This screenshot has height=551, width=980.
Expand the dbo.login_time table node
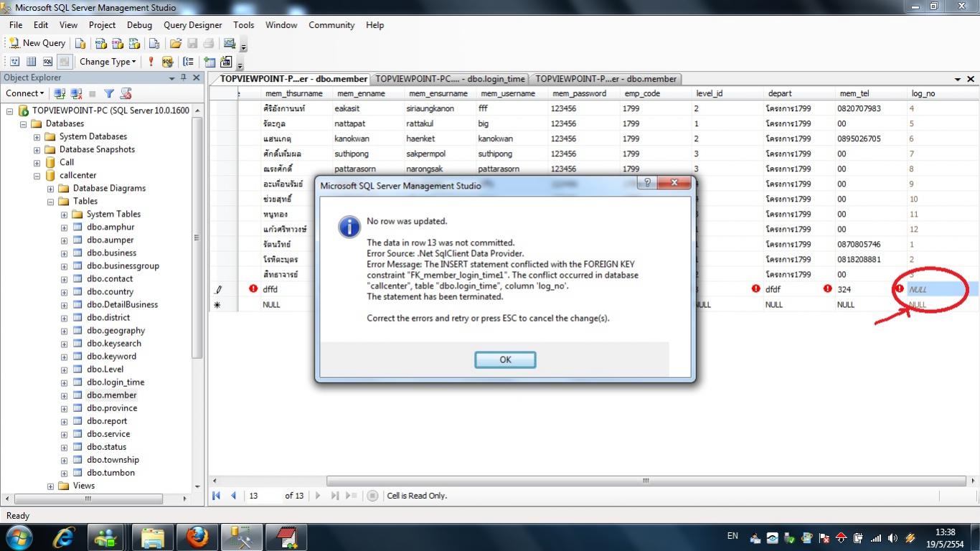(x=65, y=382)
